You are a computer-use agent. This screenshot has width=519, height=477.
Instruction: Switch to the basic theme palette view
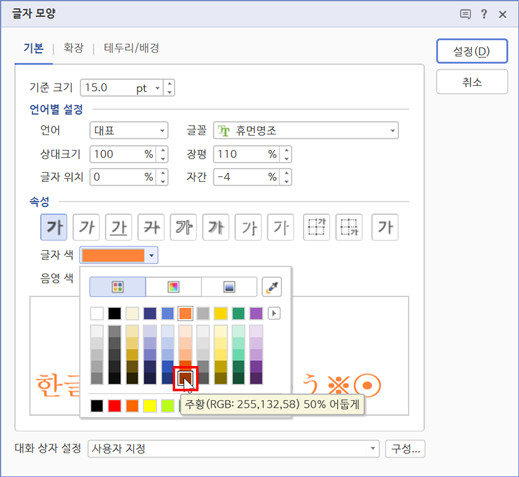[x=118, y=287]
